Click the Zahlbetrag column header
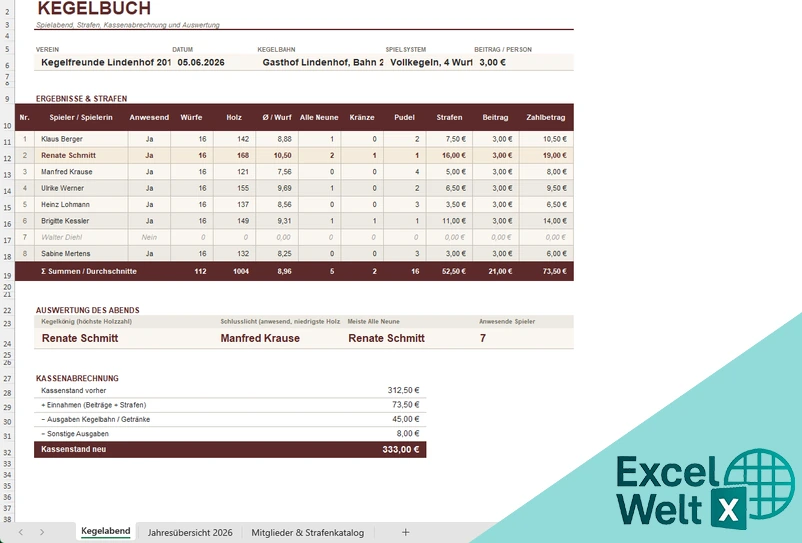 (546, 118)
